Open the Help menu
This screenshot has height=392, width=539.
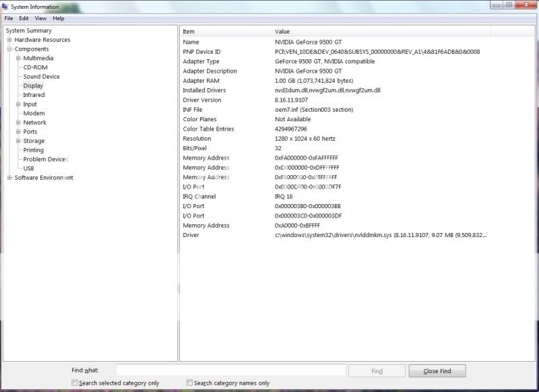click(59, 18)
